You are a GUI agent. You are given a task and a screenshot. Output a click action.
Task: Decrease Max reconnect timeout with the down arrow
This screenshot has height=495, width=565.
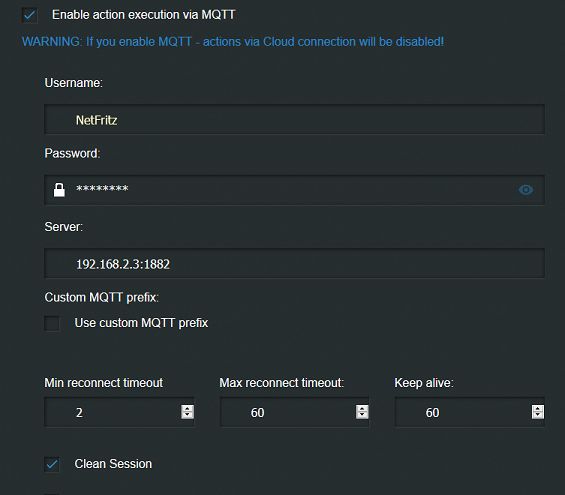coord(362,415)
